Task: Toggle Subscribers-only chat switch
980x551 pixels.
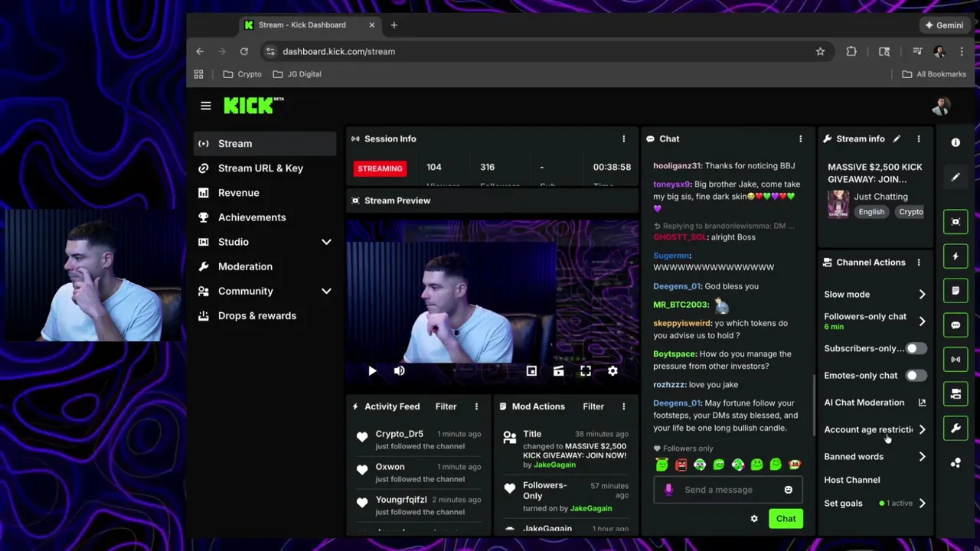Action: 915,348
